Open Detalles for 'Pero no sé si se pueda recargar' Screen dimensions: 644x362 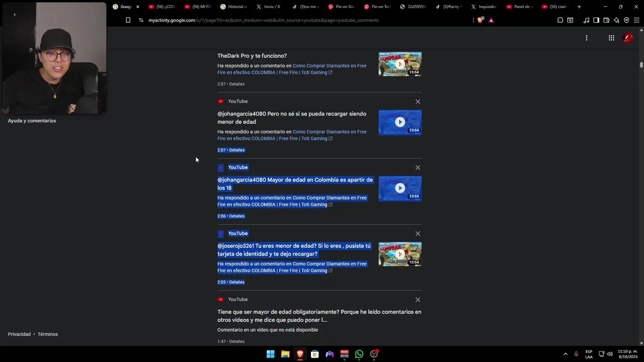[236, 150]
